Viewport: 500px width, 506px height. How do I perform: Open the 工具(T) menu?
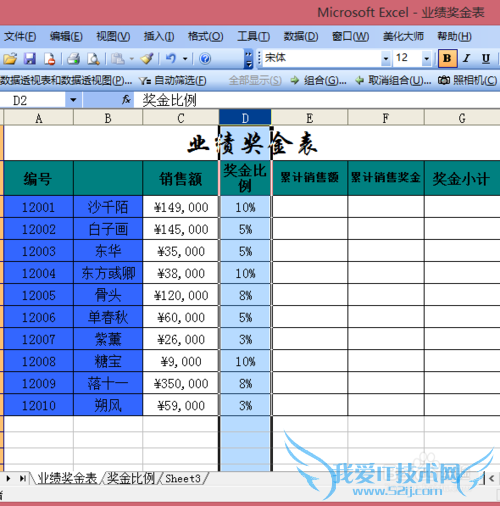pyautogui.click(x=253, y=36)
